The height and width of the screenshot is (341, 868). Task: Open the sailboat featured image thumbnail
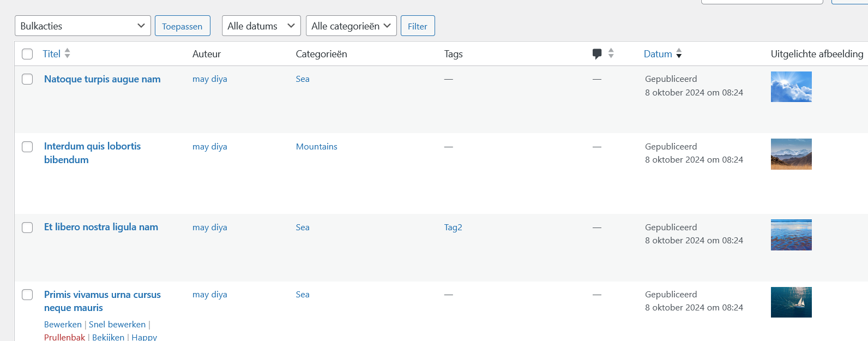pos(791,302)
